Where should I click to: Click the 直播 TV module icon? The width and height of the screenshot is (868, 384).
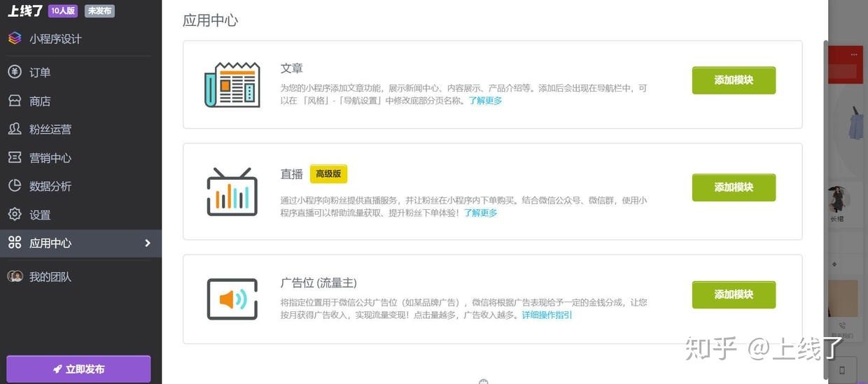click(232, 192)
